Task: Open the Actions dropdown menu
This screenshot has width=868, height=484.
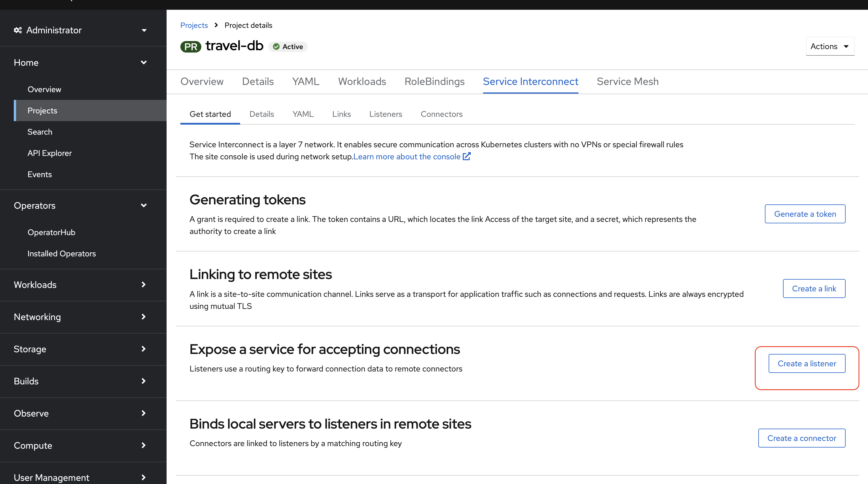Action: point(830,47)
